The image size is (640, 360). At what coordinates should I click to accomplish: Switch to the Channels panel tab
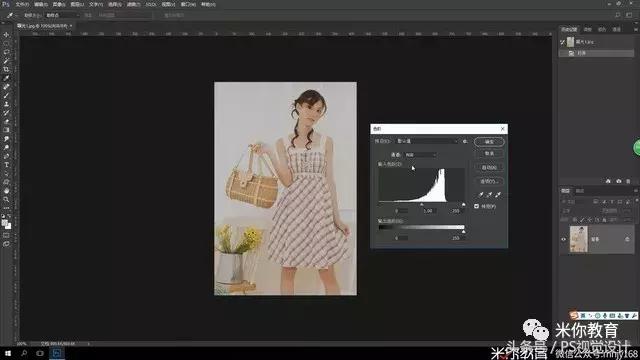tap(580, 191)
